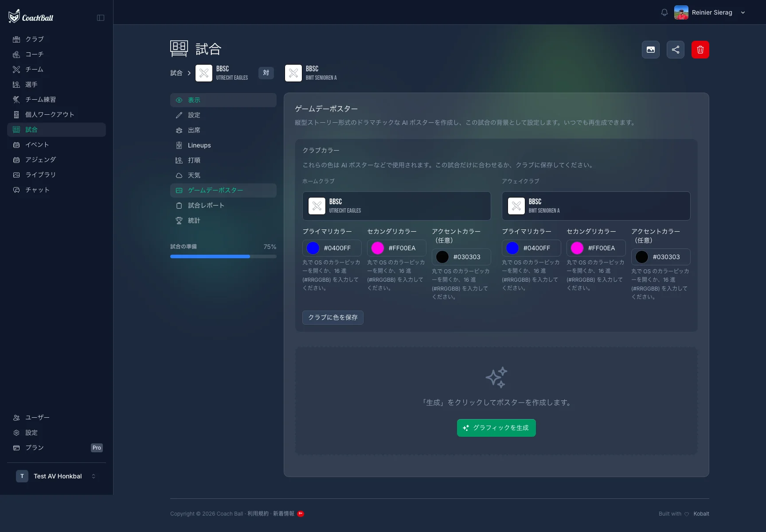Click the 試合の準備 progress bar
The height and width of the screenshot is (532, 766).
(223, 256)
